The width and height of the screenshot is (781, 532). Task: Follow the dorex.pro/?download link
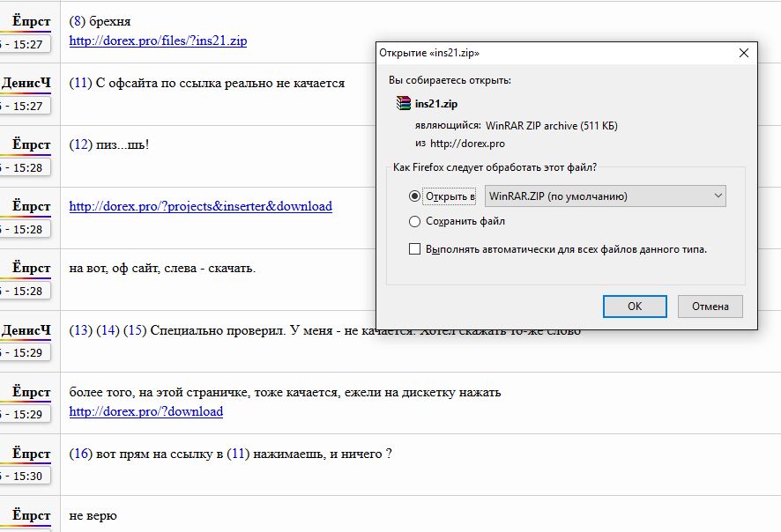point(146,411)
